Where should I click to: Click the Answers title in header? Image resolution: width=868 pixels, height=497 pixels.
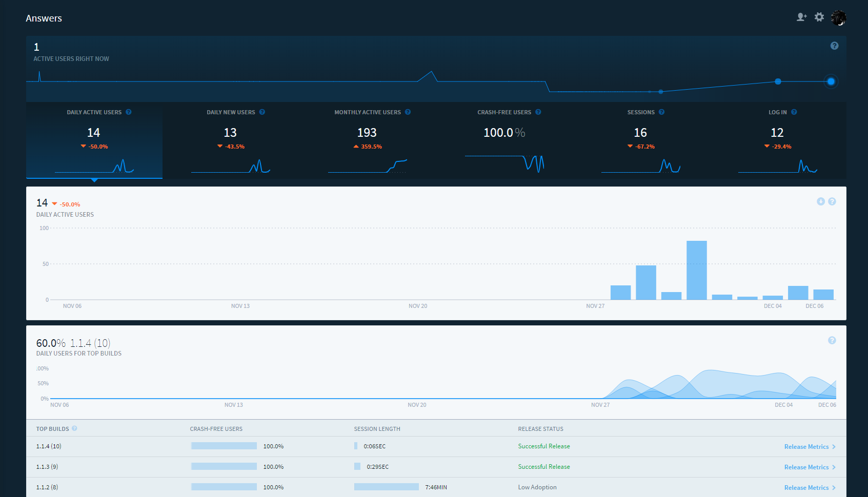click(x=44, y=18)
